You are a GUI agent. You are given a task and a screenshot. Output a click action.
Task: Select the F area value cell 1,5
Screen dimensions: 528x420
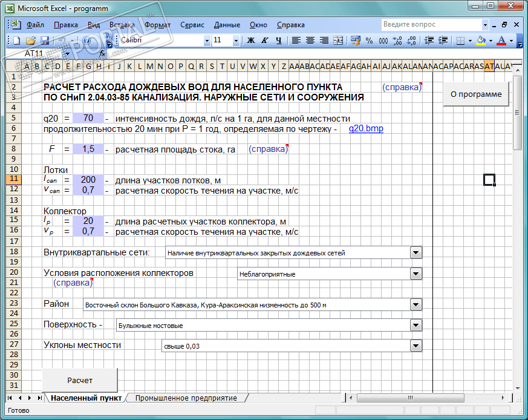[88, 149]
